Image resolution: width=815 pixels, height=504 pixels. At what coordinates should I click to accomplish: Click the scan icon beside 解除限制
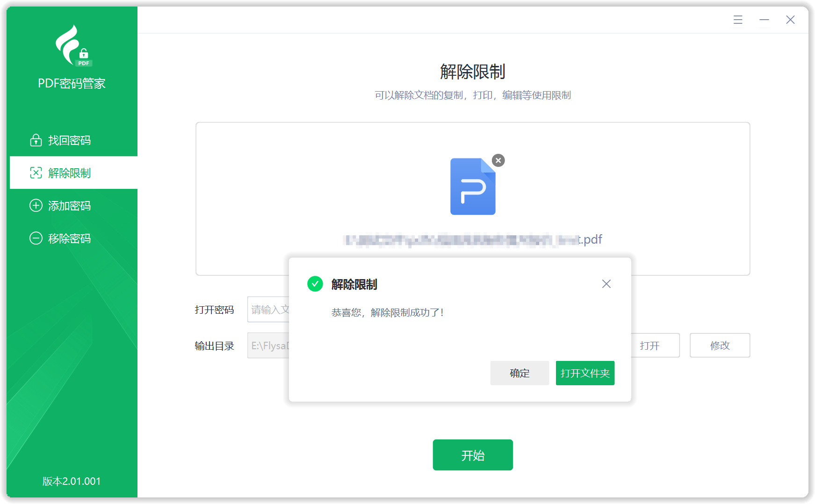coord(36,173)
